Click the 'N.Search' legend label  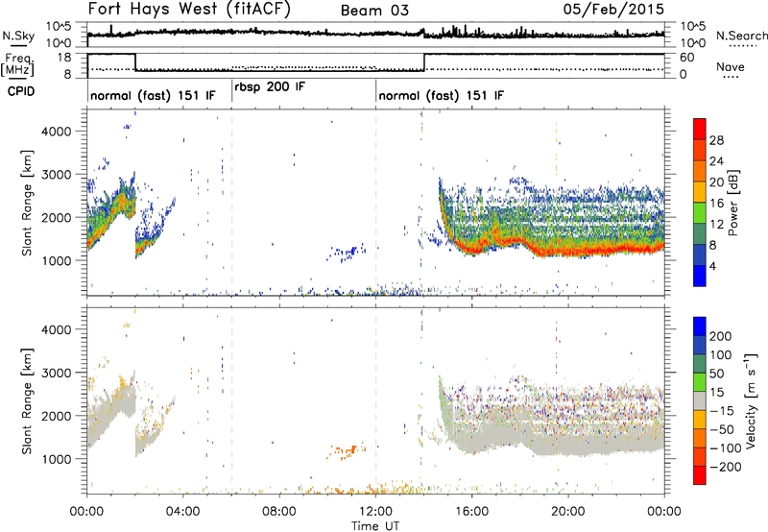[741, 36]
